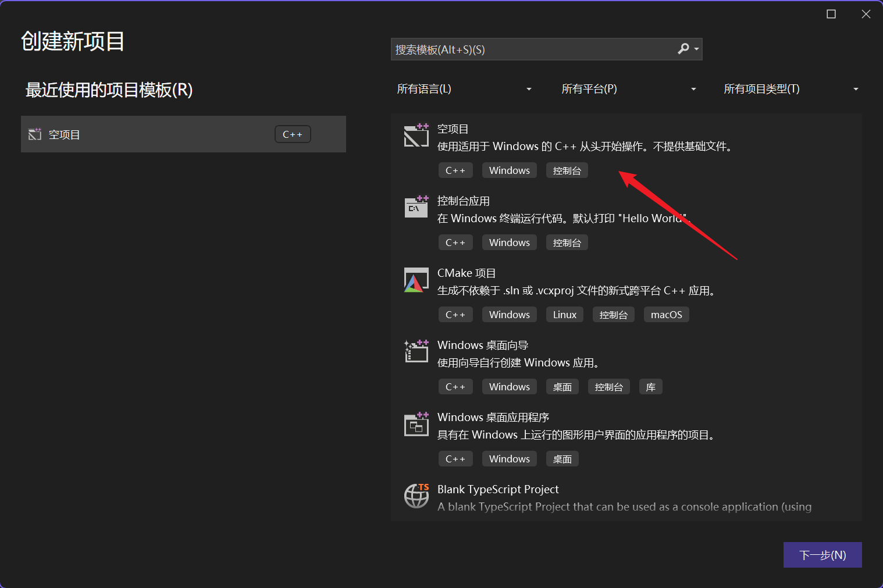
Task: Expand the 所有平台 platform filter dropdown
Action: (x=628, y=89)
